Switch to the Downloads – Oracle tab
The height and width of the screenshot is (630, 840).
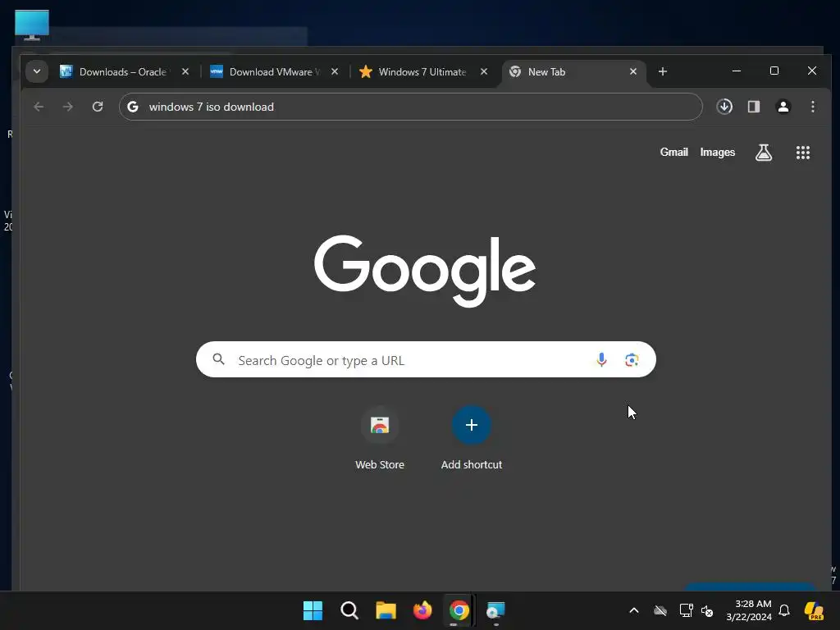coord(125,72)
